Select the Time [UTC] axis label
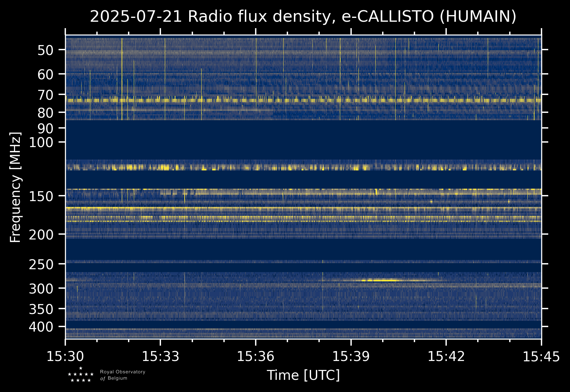Screen dimensions: 570x392 (303, 375)
